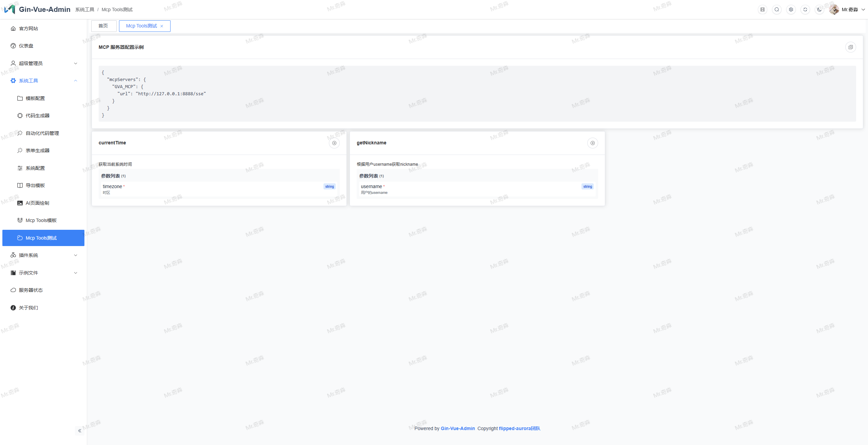The width and height of the screenshot is (868, 445).
Task: Open the settings gear in header
Action: click(791, 9)
